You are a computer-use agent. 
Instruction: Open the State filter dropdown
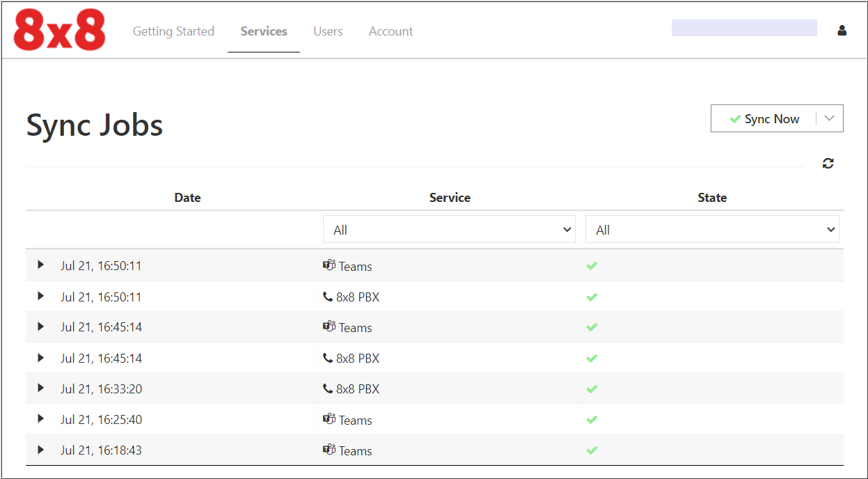pyautogui.click(x=711, y=230)
